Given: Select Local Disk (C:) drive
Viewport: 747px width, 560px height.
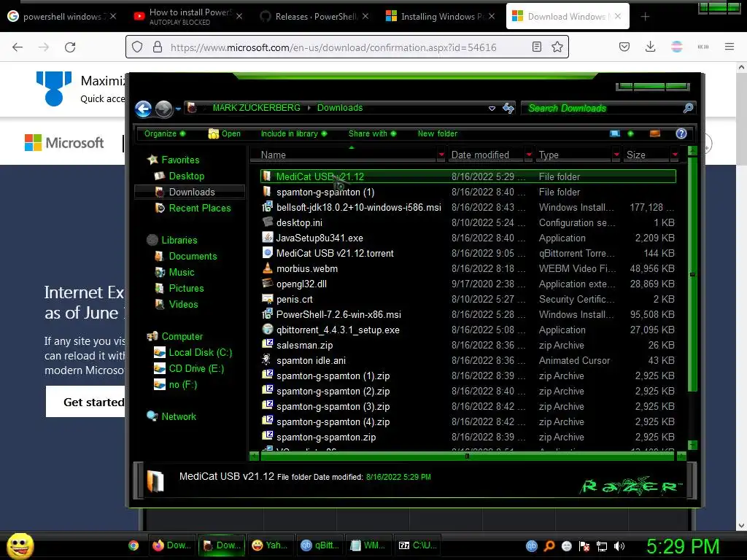Looking at the screenshot, I should pyautogui.click(x=193, y=353).
